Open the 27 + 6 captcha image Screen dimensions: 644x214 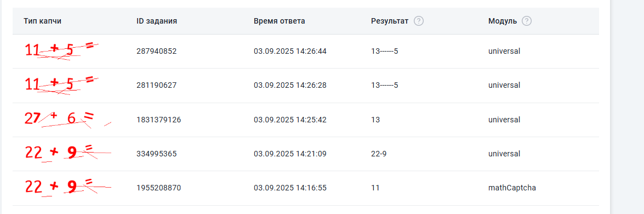point(68,120)
